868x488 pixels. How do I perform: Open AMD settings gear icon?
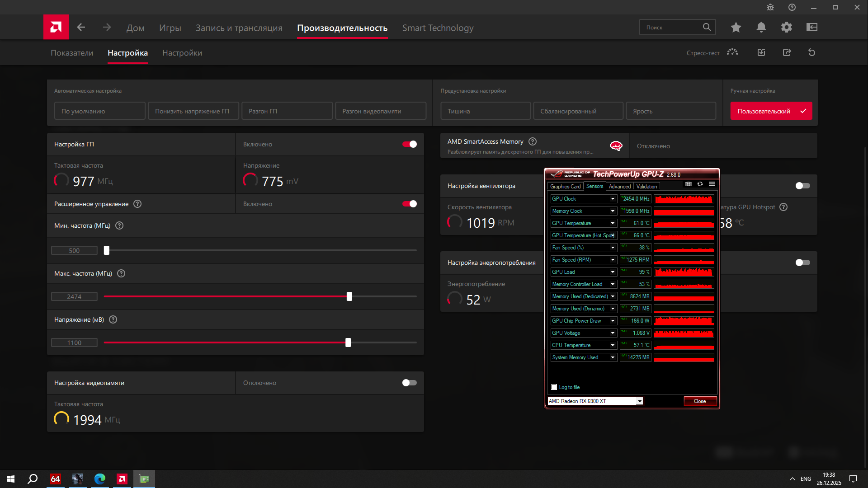coord(786,28)
